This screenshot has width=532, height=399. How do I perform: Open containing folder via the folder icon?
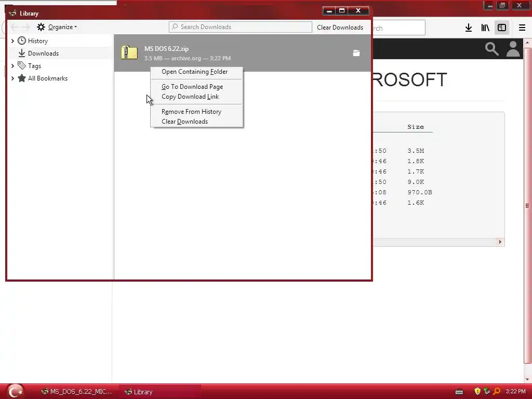[356, 53]
